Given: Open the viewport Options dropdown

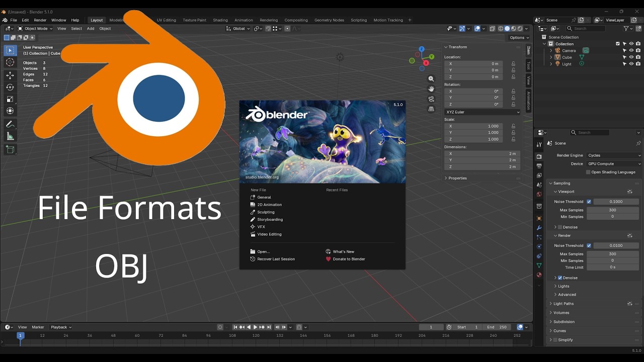Looking at the screenshot, I should (519, 38).
